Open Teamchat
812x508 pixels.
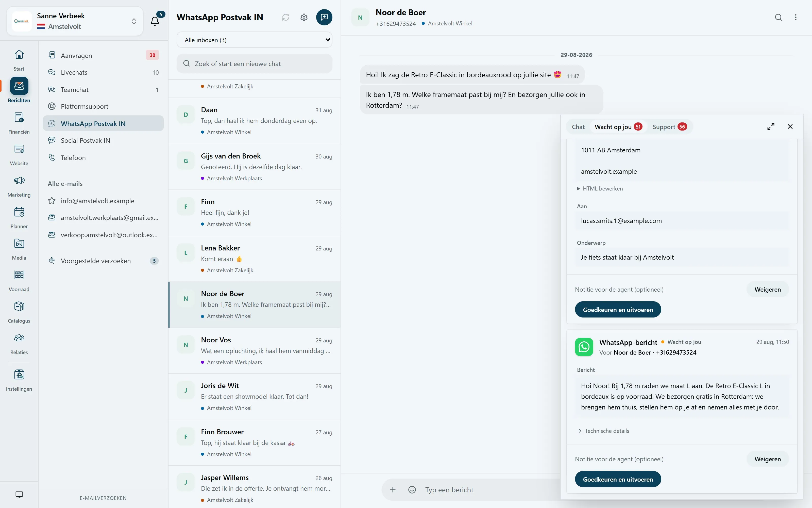[103, 90]
